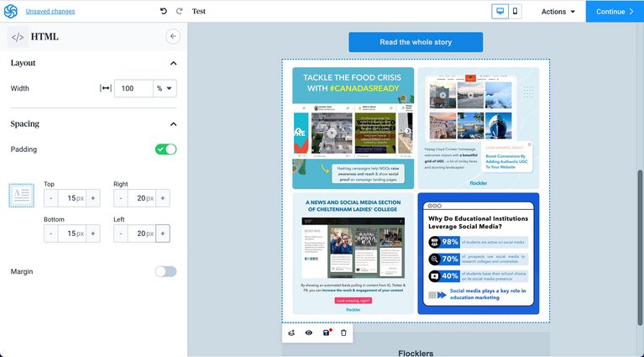Screen dimensions: 644x357
Task: Click the Layout section heading
Action: coord(23,63)
